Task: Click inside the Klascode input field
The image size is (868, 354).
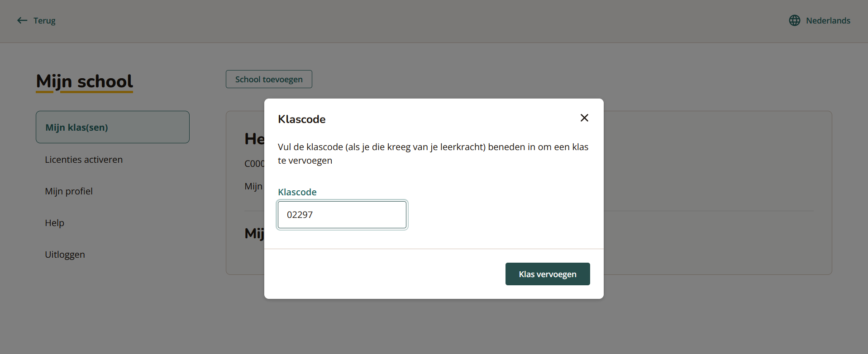Action: coord(342,215)
